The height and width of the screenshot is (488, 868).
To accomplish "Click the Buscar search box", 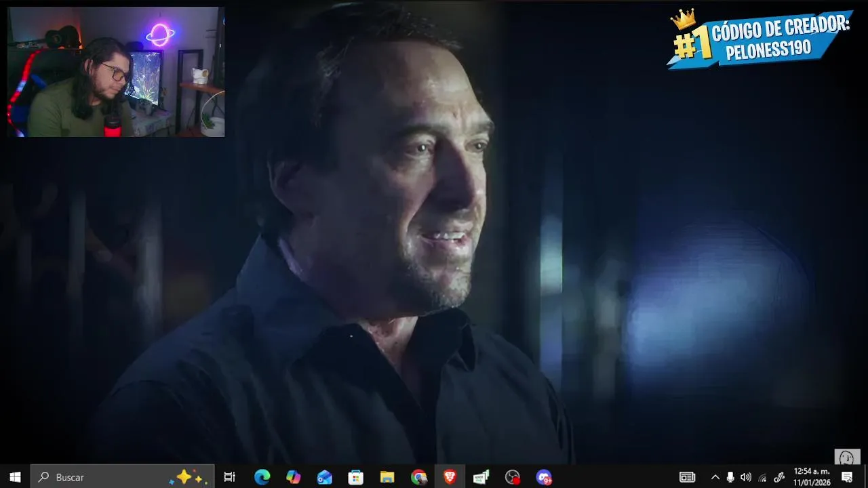I will [123, 477].
